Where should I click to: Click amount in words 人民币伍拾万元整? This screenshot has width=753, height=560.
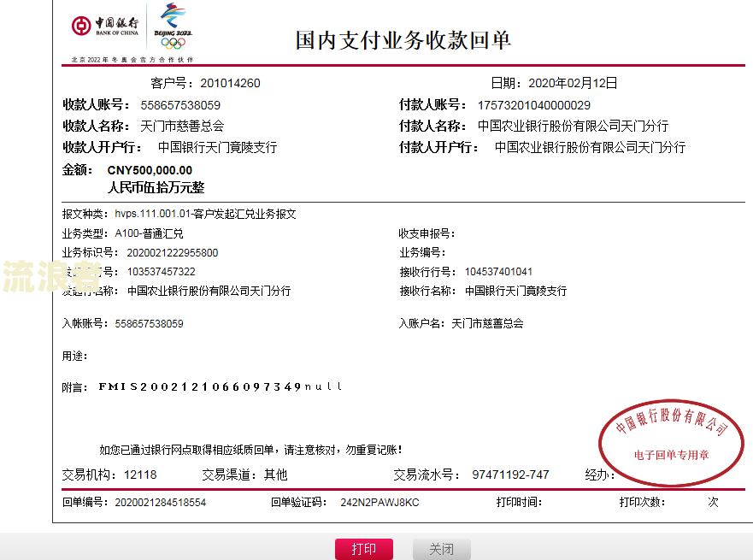156,187
